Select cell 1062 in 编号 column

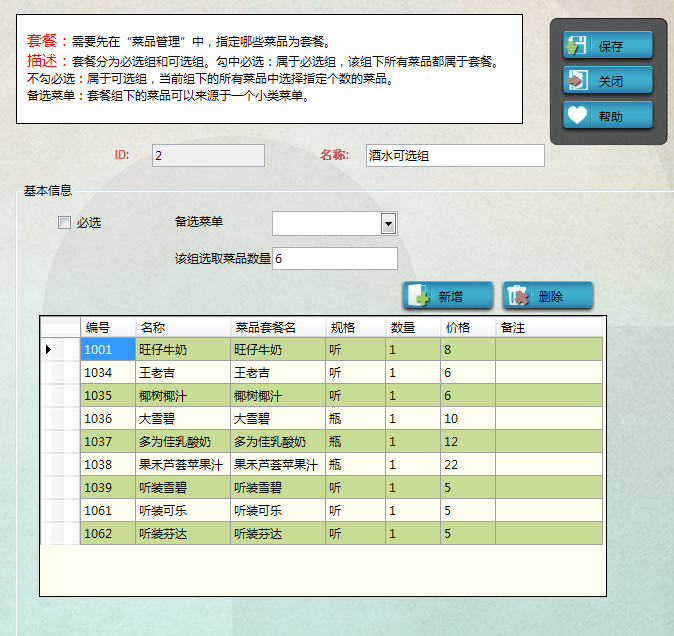pyautogui.click(x=108, y=533)
